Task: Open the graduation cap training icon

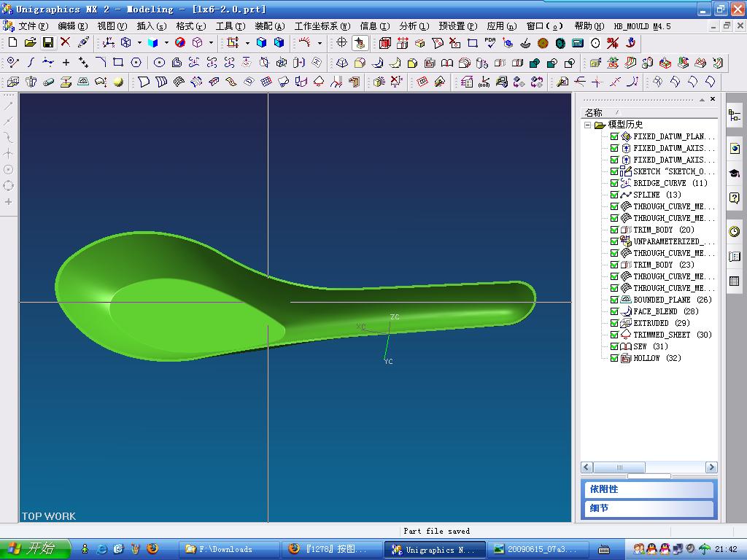Action: tap(734, 173)
